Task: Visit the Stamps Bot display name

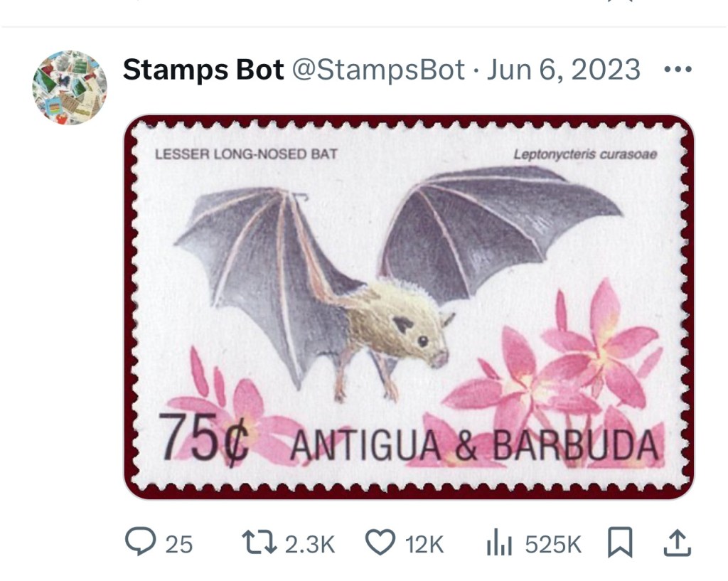Action: (203, 70)
